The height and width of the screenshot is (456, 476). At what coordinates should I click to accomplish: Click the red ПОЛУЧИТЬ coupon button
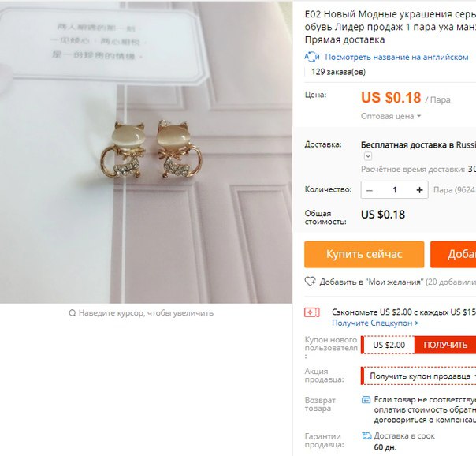[445, 345]
